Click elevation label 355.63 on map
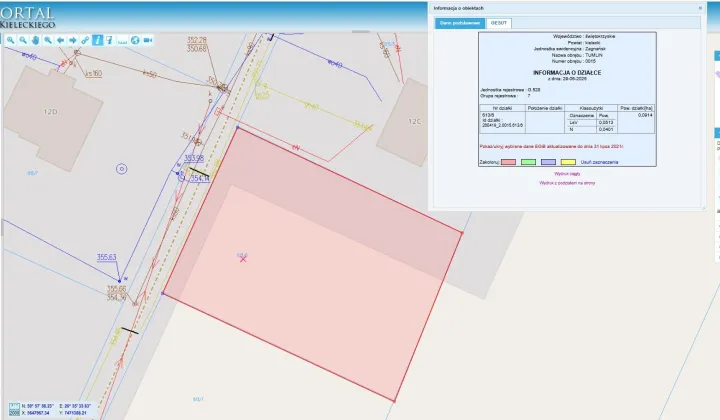Image resolution: width=720 pixels, height=420 pixels. click(x=107, y=258)
